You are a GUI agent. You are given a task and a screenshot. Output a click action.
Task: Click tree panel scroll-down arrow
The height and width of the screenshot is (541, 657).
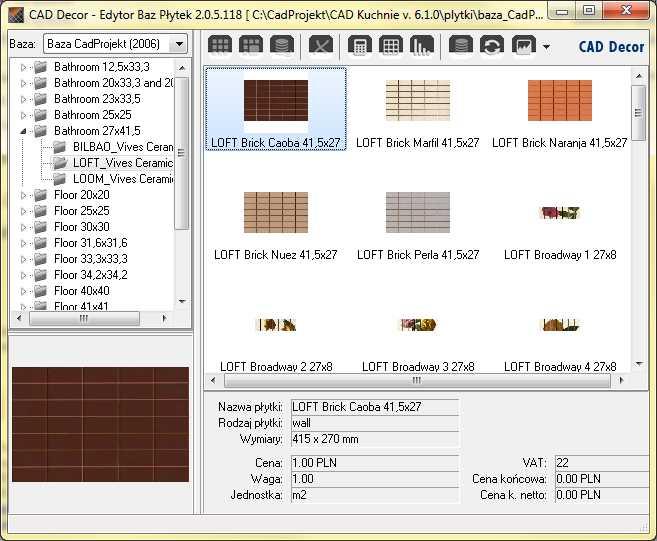[182, 301]
